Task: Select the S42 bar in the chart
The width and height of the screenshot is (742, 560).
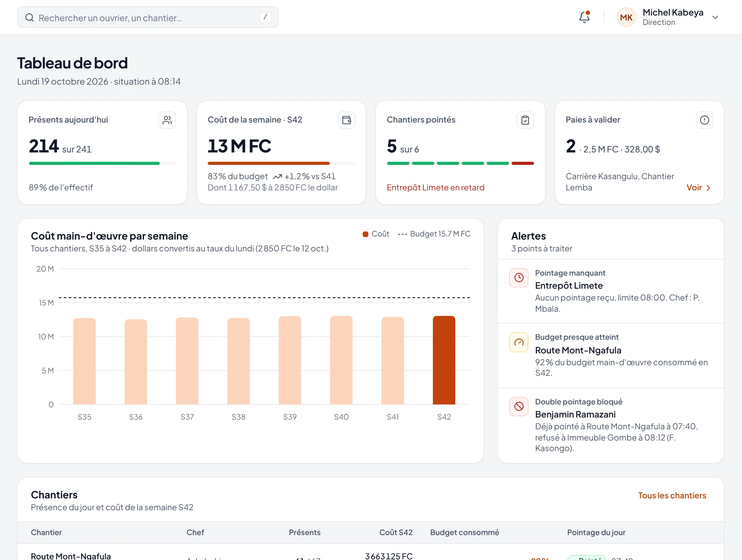Action: 443,360
